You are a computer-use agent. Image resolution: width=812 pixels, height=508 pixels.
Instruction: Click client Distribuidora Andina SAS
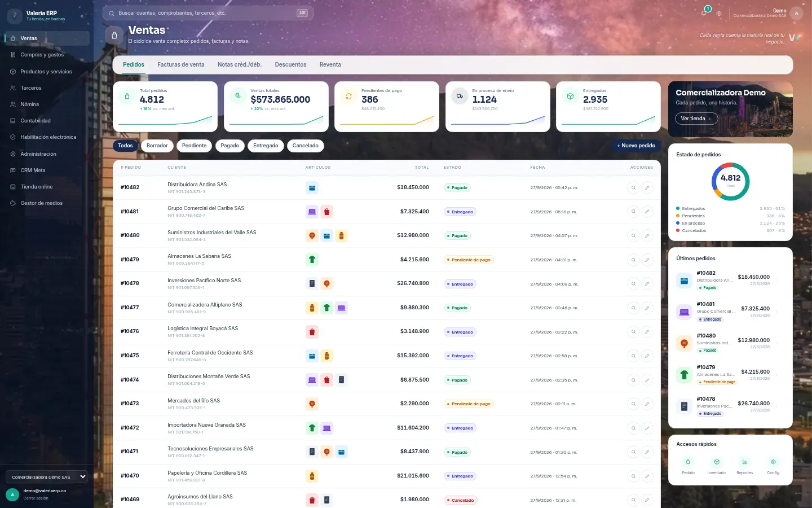click(x=197, y=185)
